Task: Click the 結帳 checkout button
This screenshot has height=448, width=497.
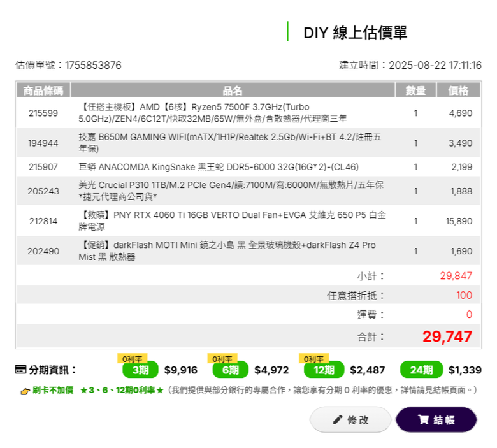Action: (x=436, y=419)
